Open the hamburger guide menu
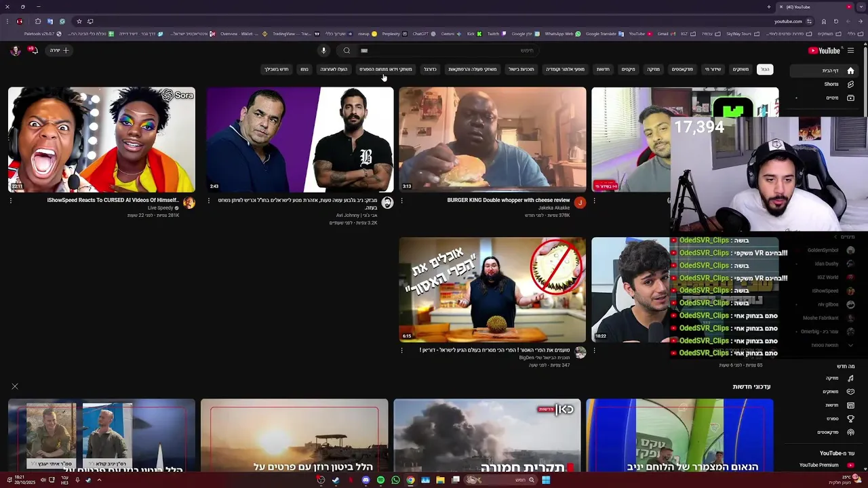Image resolution: width=868 pixels, height=488 pixels. click(x=850, y=50)
